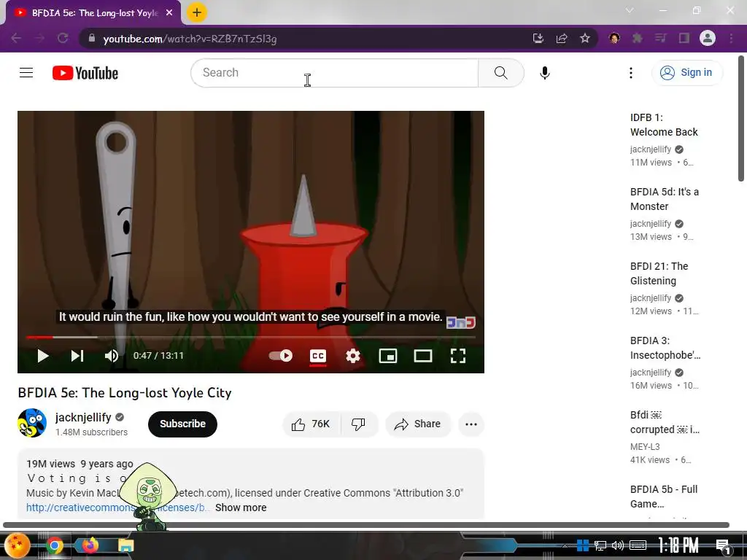The image size is (747, 560).
Task: Switch to theater mode
Action: [x=423, y=356]
